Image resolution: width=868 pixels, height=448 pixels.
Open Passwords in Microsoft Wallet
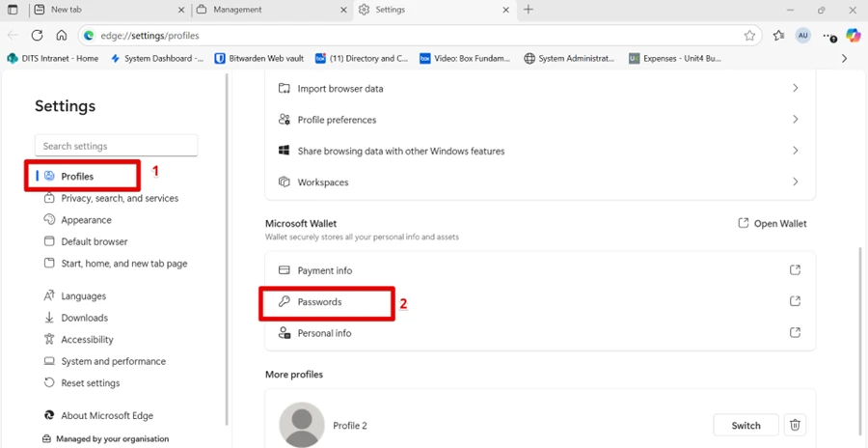click(319, 302)
